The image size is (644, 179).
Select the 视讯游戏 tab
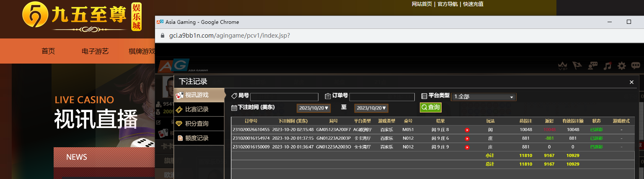click(x=199, y=95)
